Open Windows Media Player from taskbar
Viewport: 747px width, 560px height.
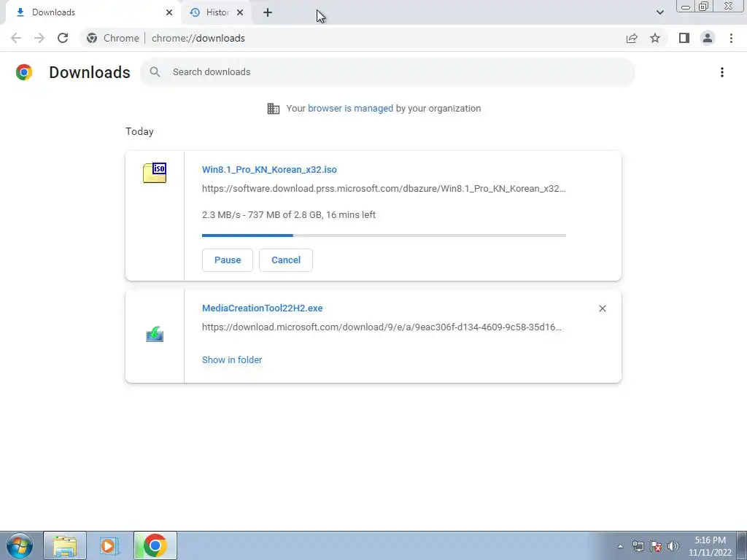(109, 545)
